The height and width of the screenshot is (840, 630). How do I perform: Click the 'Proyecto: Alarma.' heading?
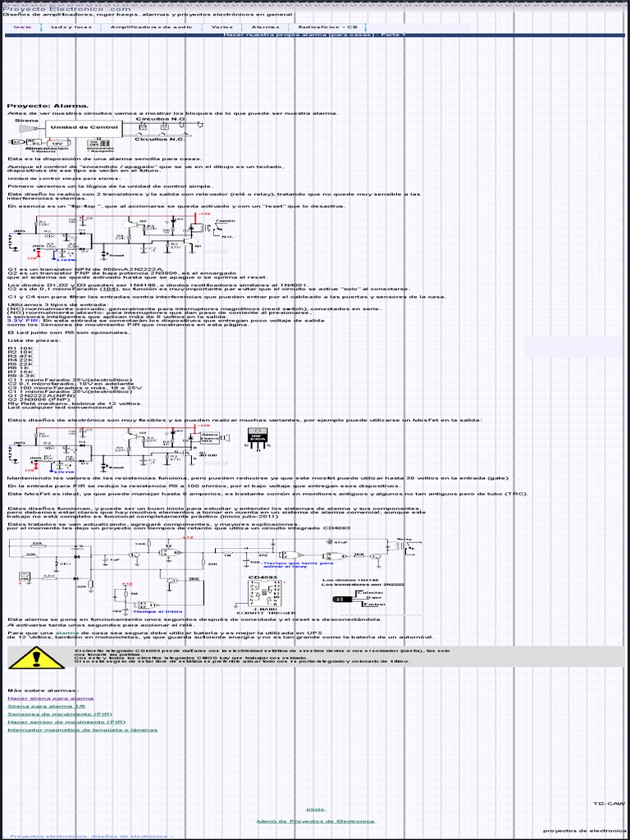(48, 106)
